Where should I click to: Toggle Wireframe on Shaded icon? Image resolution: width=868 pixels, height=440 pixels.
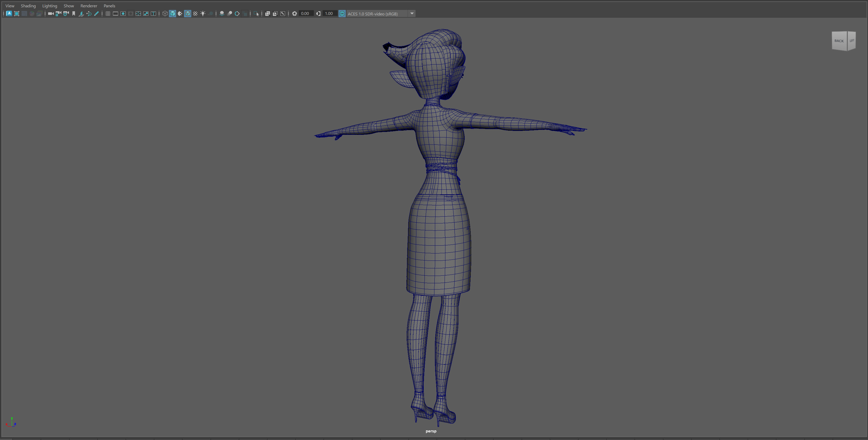click(188, 14)
